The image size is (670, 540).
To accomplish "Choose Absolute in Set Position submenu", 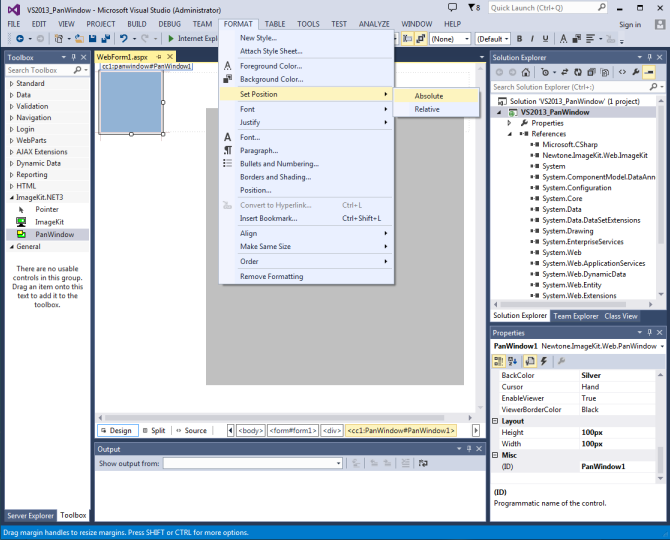I will tap(435, 96).
